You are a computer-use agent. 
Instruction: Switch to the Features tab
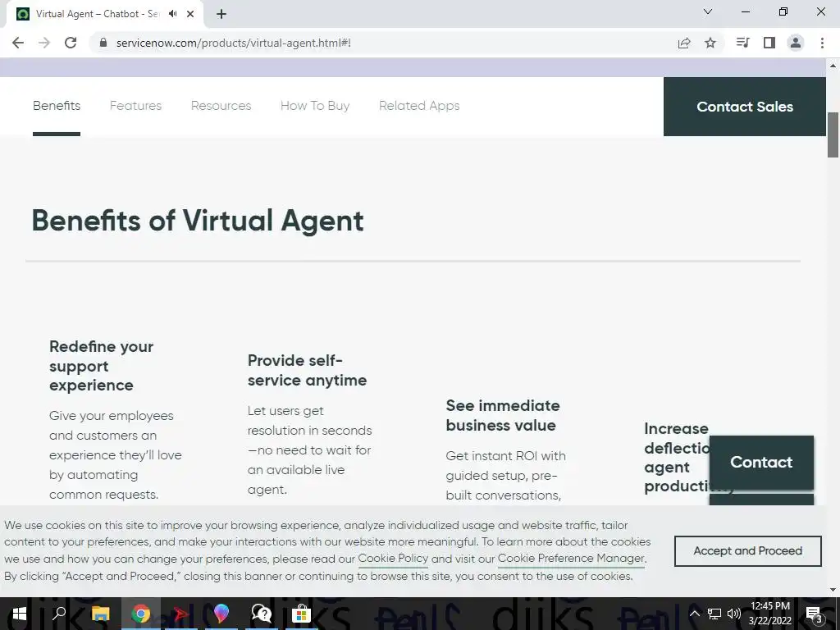[135, 106]
